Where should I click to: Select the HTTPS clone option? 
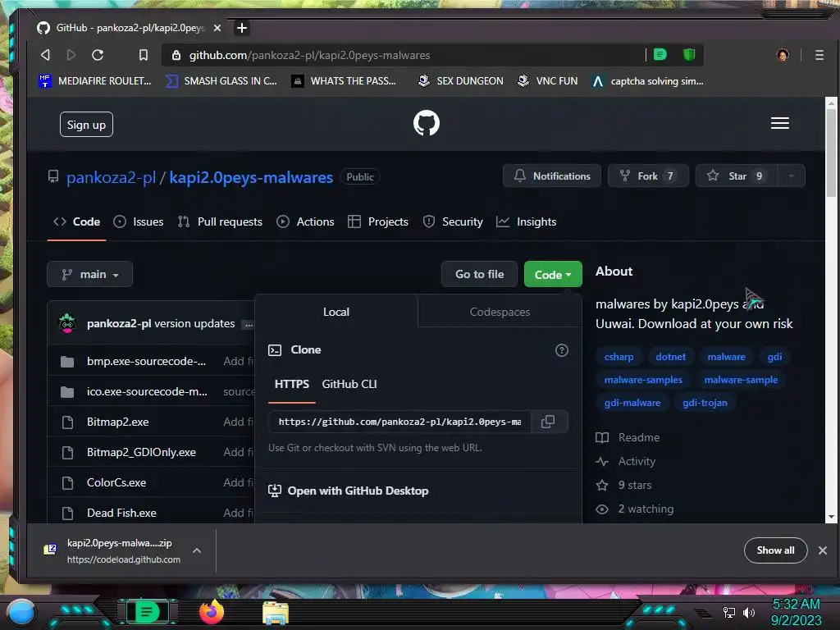pos(292,384)
